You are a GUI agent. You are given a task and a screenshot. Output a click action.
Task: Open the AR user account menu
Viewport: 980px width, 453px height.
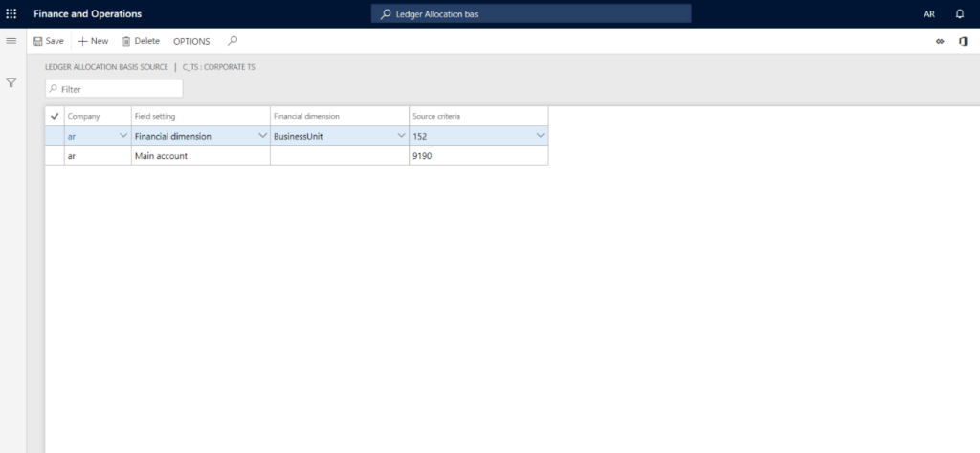coord(929,14)
